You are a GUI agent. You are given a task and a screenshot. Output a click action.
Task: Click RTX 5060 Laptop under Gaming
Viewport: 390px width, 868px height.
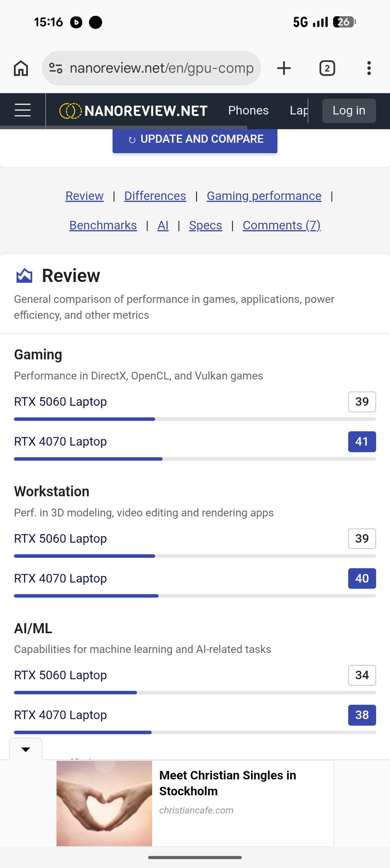coord(61,402)
